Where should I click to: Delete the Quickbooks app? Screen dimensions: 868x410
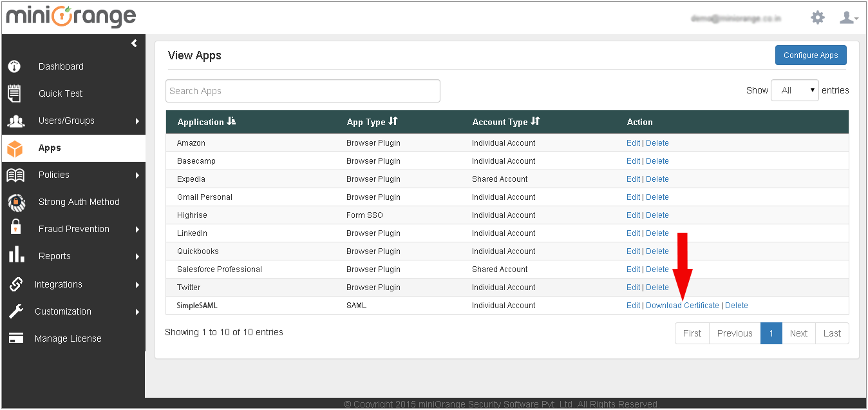click(657, 251)
